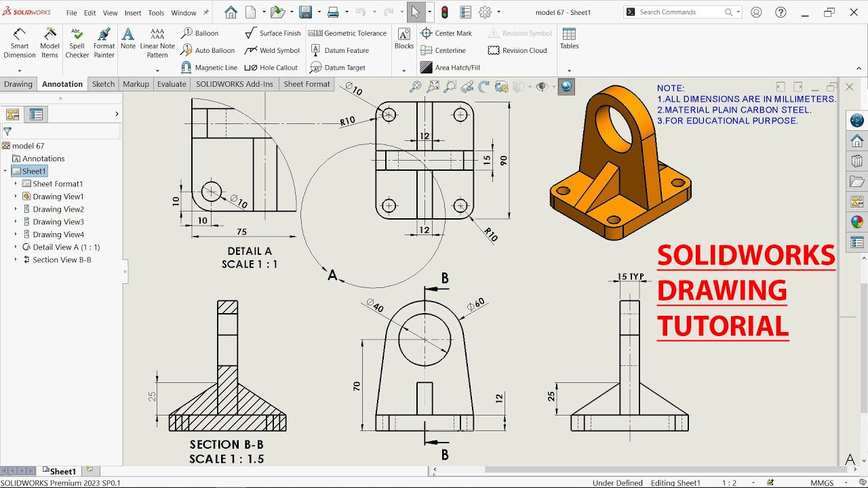Expand Drawing View3 in the tree
868x488 pixels.
coord(16,222)
